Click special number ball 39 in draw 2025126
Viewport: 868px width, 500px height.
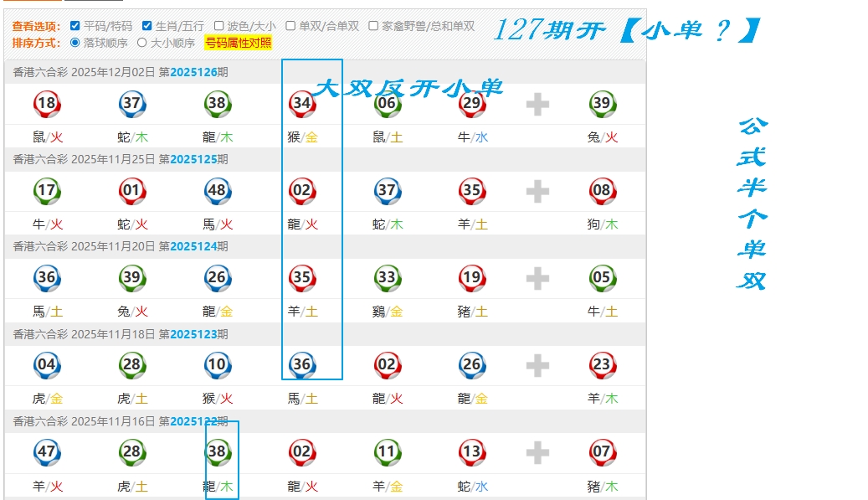click(601, 104)
